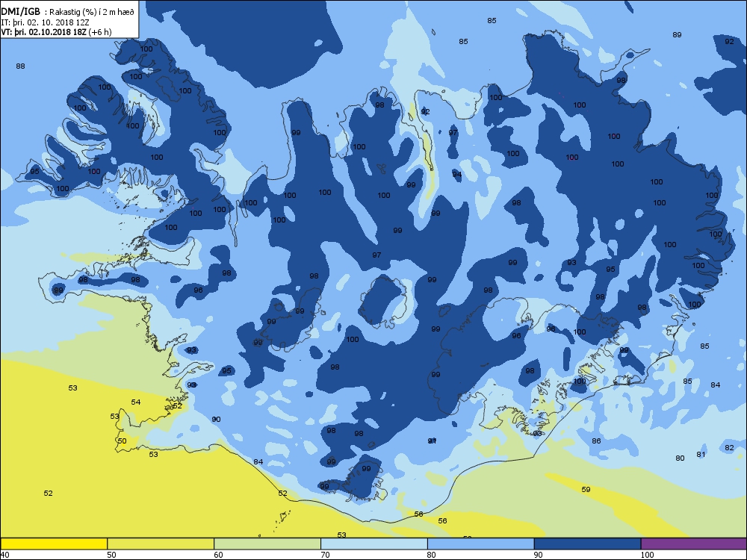Image resolution: width=747 pixels, height=560 pixels.
Task: Click the legend scale label 70
Action: 325,555
